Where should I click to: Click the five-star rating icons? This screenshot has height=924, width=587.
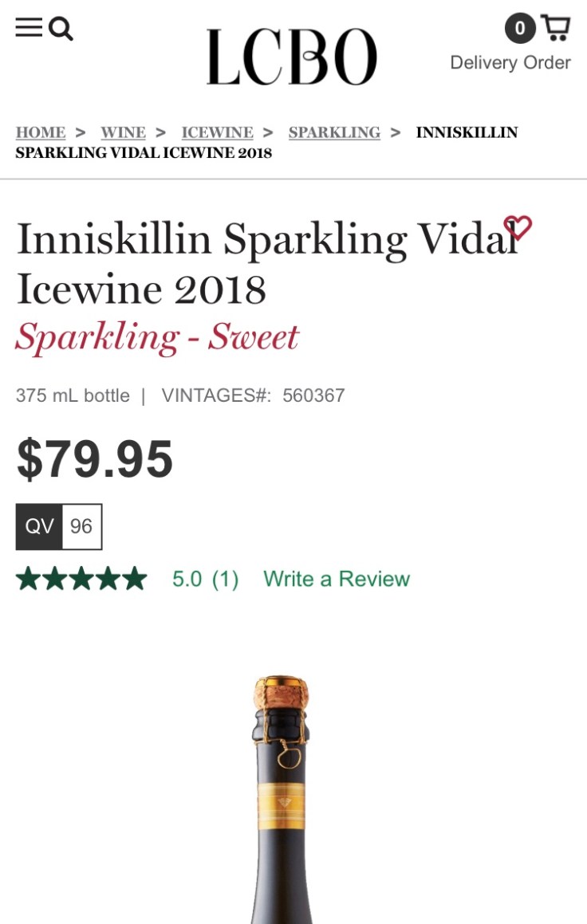[81, 579]
